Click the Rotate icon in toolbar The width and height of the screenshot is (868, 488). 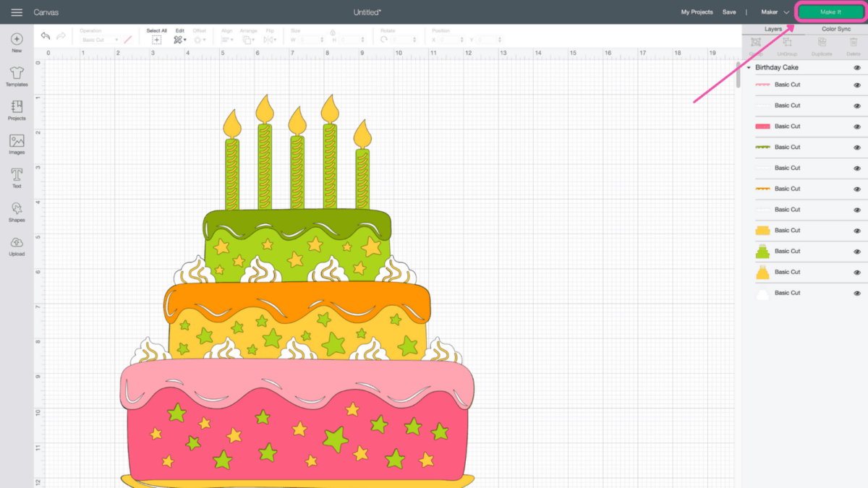384,40
